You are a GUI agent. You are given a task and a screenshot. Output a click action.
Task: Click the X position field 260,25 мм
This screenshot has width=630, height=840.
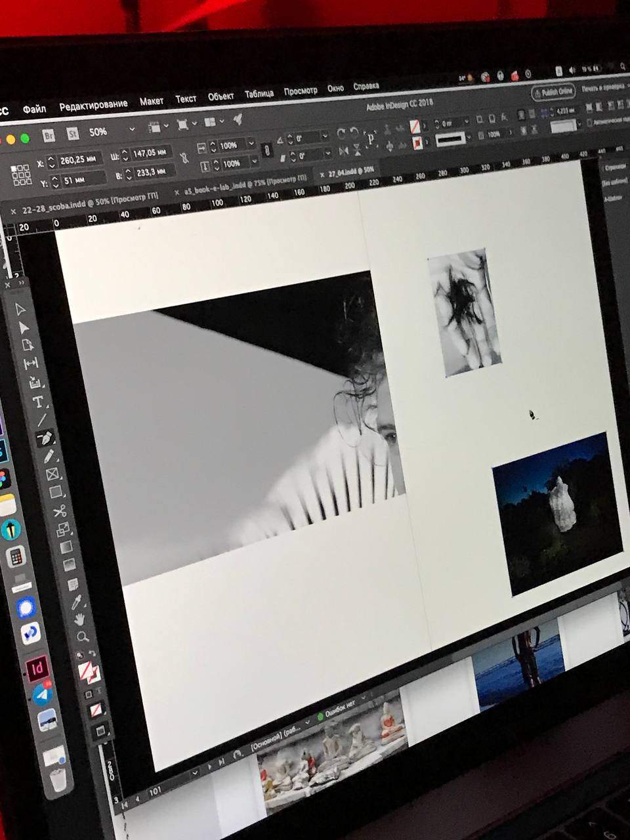click(x=81, y=159)
